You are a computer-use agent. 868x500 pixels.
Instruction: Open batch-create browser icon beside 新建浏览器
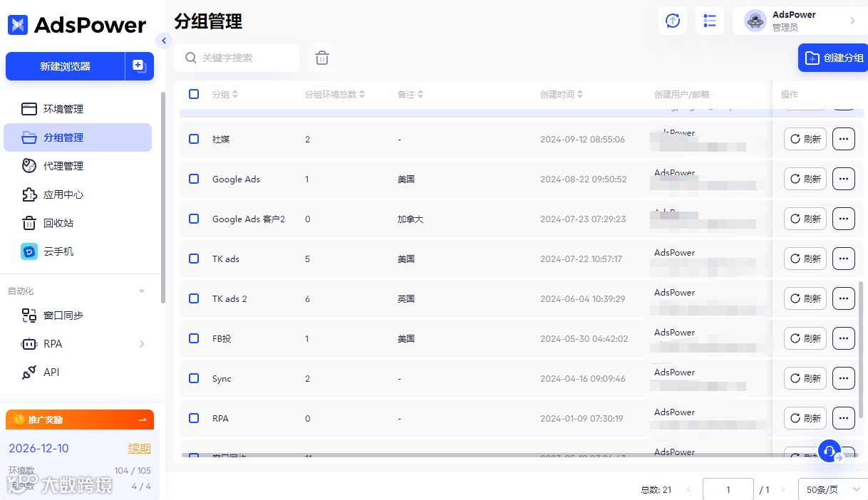(140, 66)
